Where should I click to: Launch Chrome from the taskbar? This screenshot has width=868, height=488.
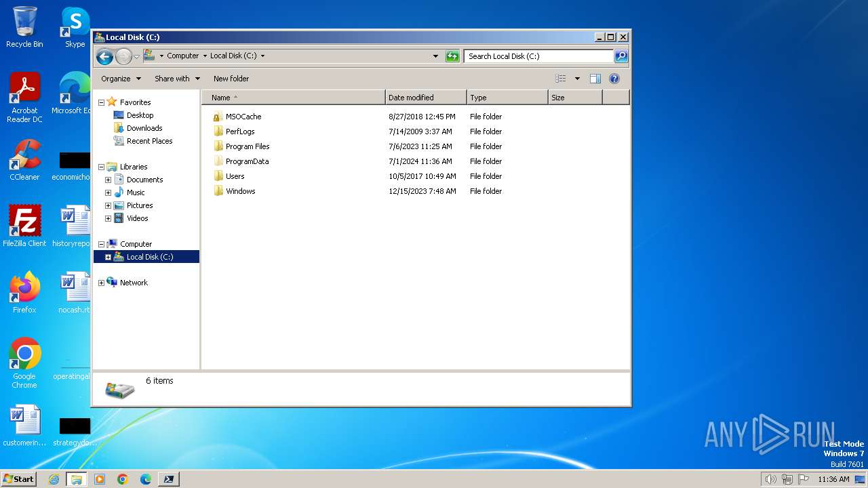click(x=123, y=479)
